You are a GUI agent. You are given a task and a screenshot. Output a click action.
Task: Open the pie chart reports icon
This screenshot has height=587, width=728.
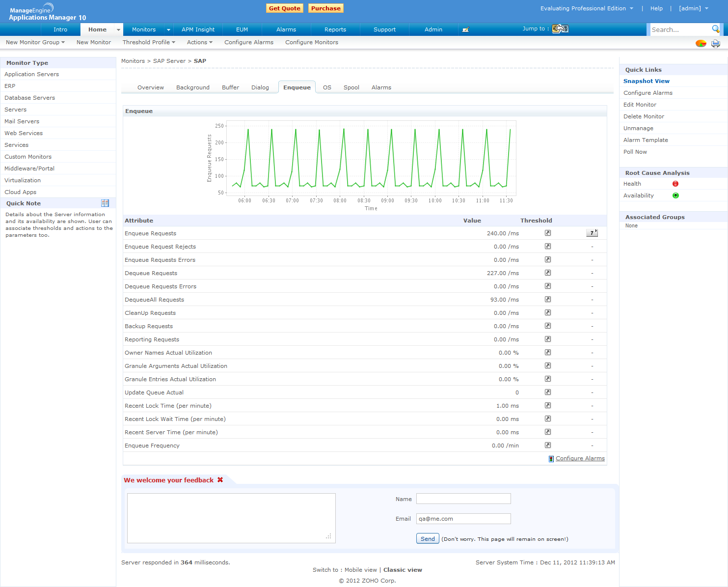[701, 43]
